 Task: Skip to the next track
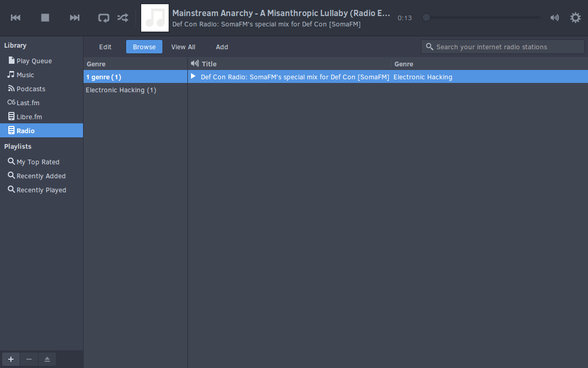(75, 18)
